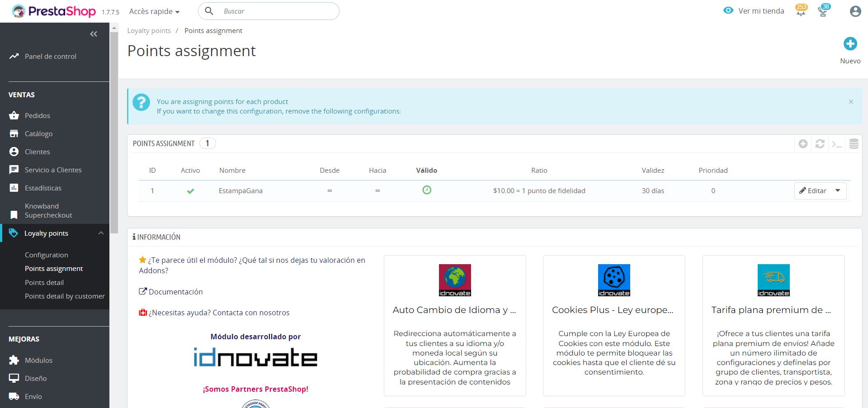Open the Pedidos menu
The height and width of the screenshot is (408, 868).
(38, 115)
